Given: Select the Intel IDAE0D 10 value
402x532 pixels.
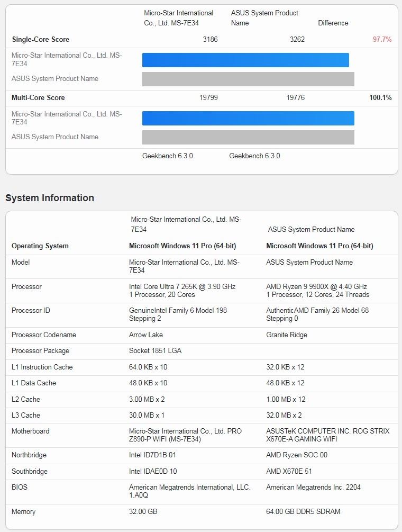Looking at the screenshot, I should [153, 472].
